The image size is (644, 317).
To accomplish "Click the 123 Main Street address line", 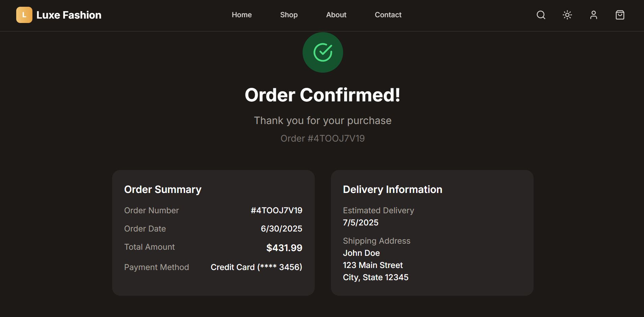I will [373, 265].
